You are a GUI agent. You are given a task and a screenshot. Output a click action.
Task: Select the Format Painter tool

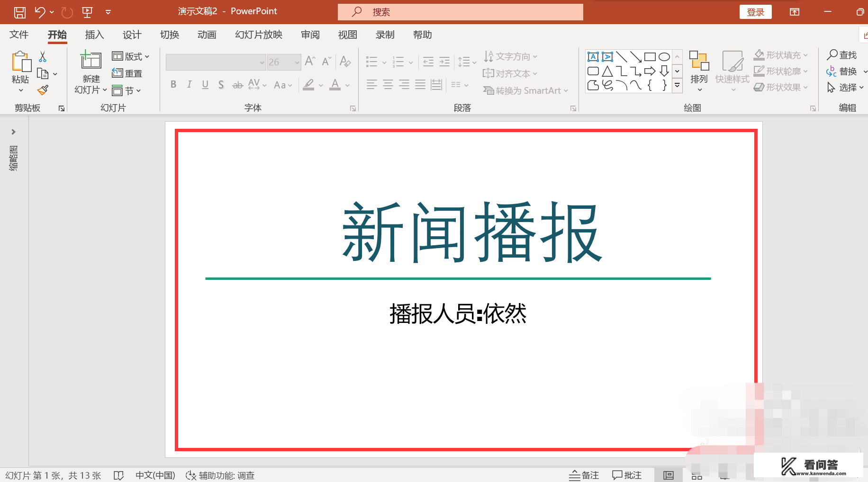point(42,89)
